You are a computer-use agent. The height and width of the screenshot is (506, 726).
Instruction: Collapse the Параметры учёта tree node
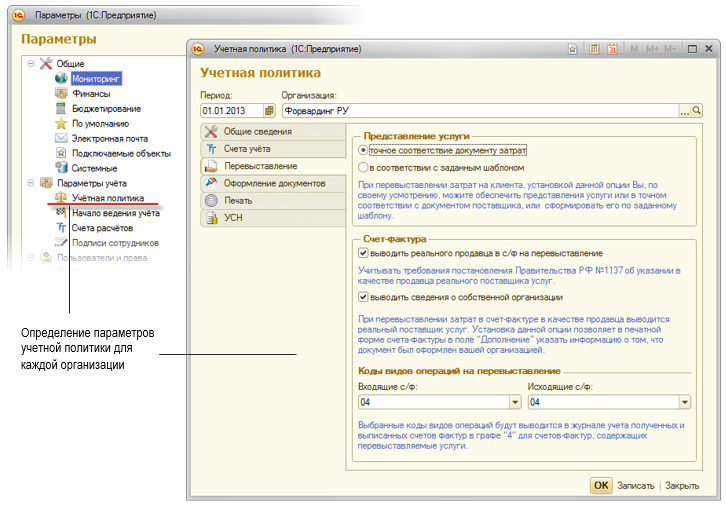pyautogui.click(x=31, y=183)
